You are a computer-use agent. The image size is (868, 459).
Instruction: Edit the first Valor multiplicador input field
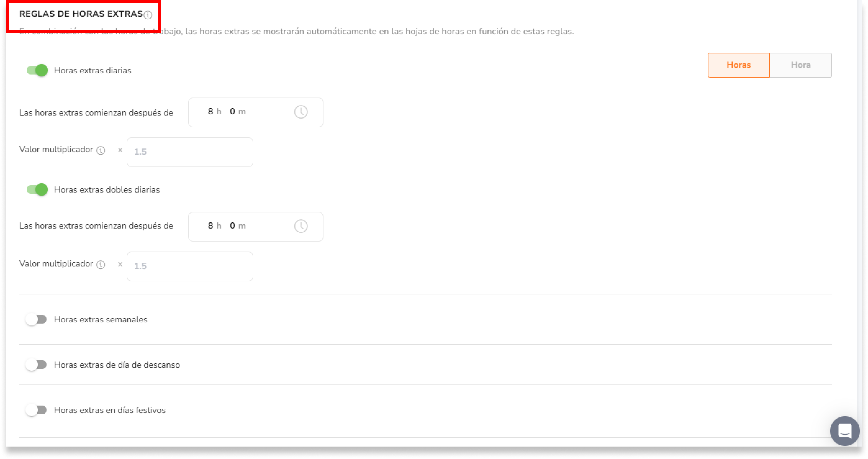click(189, 151)
